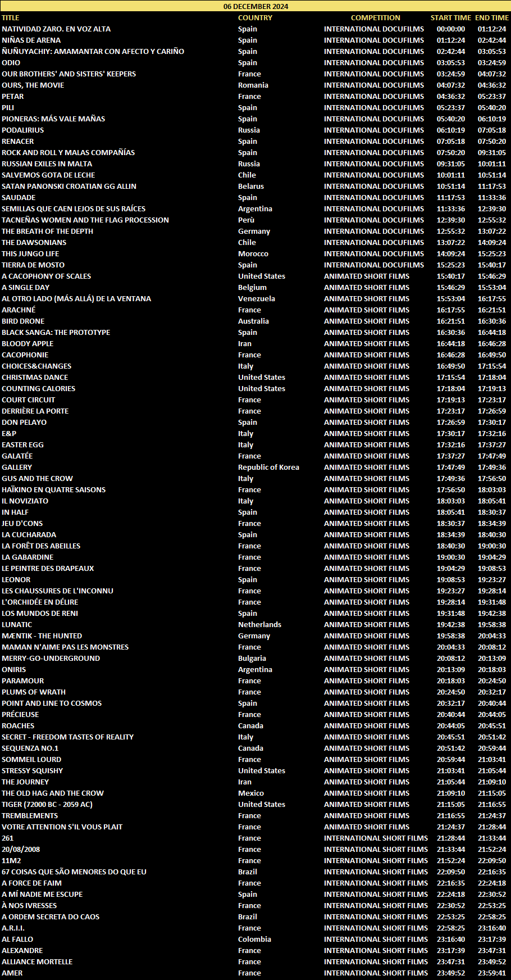Click Perù country cell

click(x=246, y=220)
